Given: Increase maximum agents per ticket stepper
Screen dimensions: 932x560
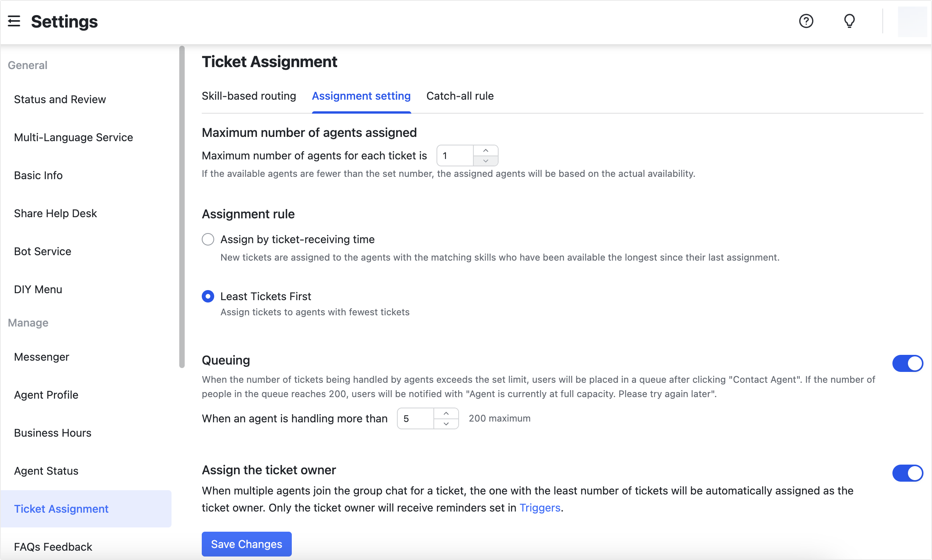Looking at the screenshot, I should pos(485,150).
